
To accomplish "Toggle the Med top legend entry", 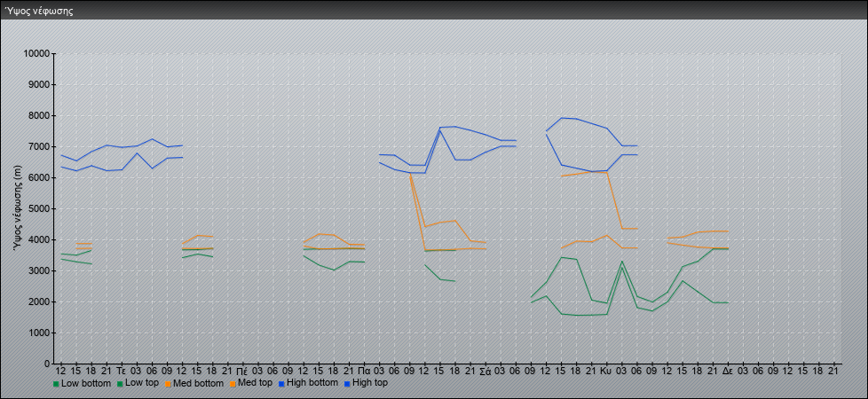I will pos(251,383).
